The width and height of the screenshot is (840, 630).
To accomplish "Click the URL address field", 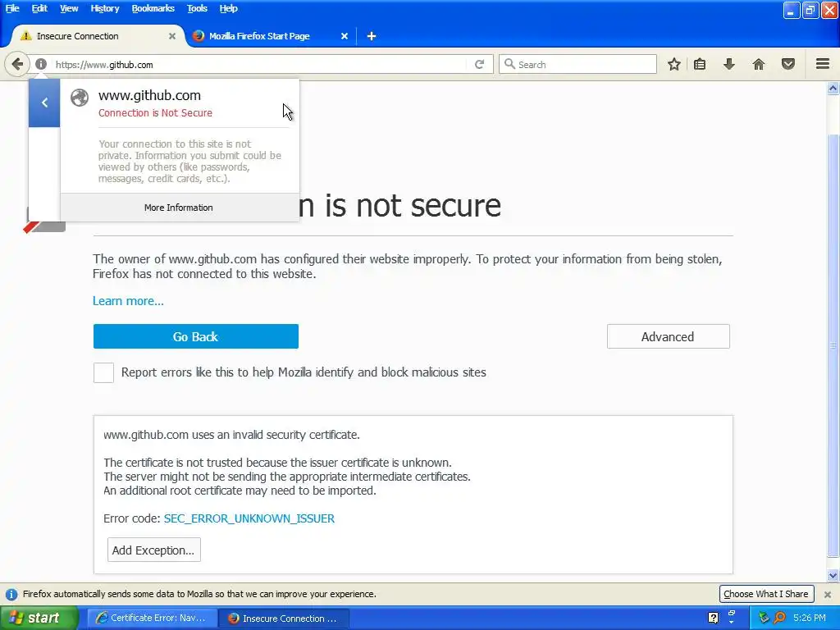I will [260, 64].
